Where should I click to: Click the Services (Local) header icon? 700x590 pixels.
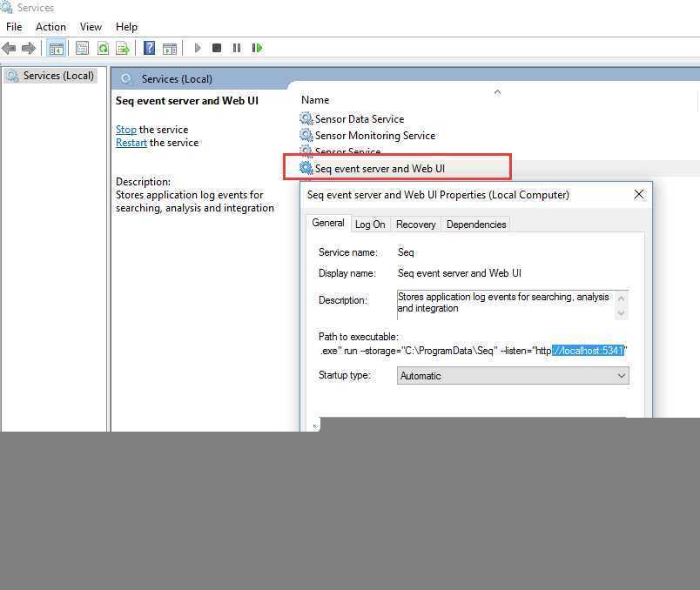(x=126, y=78)
